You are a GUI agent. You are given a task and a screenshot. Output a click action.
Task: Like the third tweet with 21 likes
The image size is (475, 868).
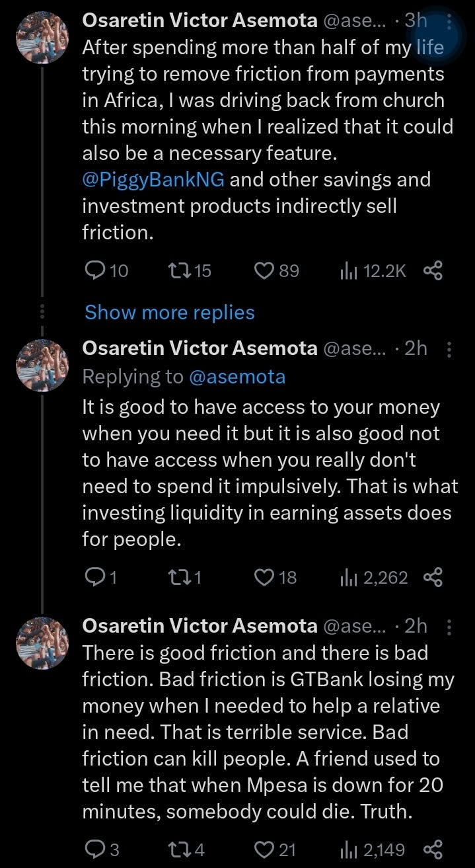point(275,849)
